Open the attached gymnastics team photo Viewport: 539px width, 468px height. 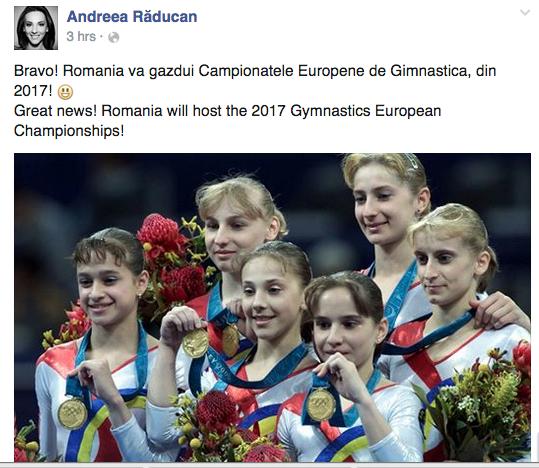(272, 307)
